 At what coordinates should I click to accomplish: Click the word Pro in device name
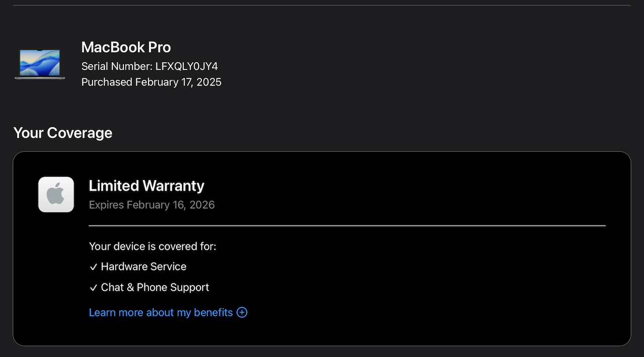[x=159, y=47]
